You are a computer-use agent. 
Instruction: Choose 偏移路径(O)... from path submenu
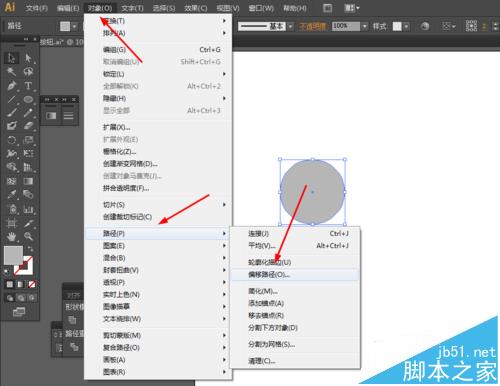(295, 275)
